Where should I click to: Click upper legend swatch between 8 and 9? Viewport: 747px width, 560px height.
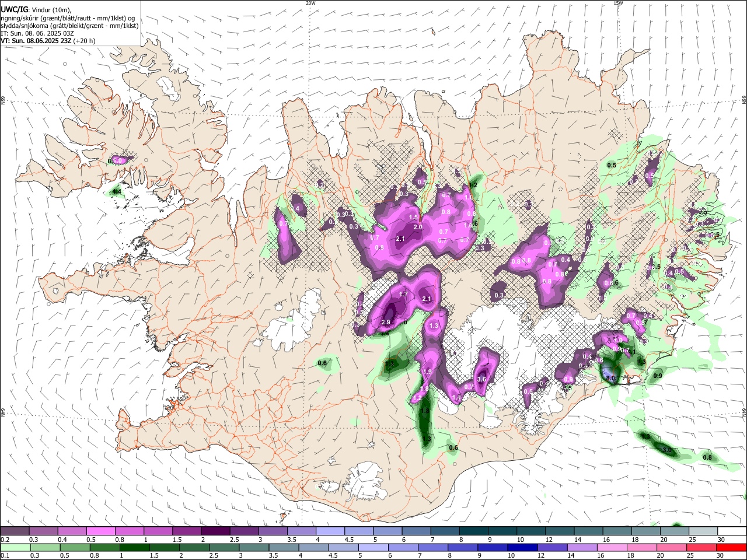[474, 531]
